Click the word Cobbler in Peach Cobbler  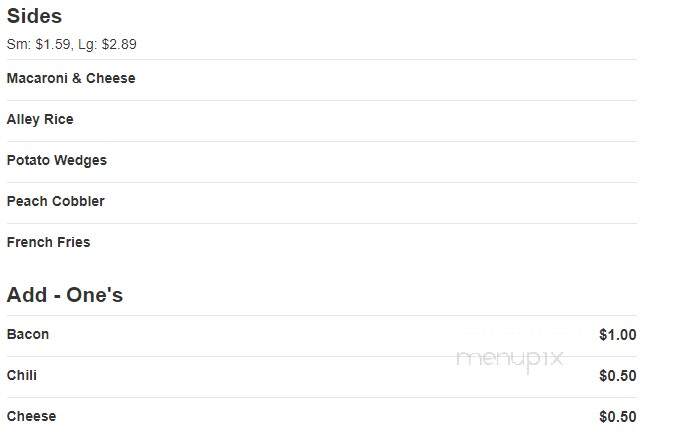pos(78,201)
